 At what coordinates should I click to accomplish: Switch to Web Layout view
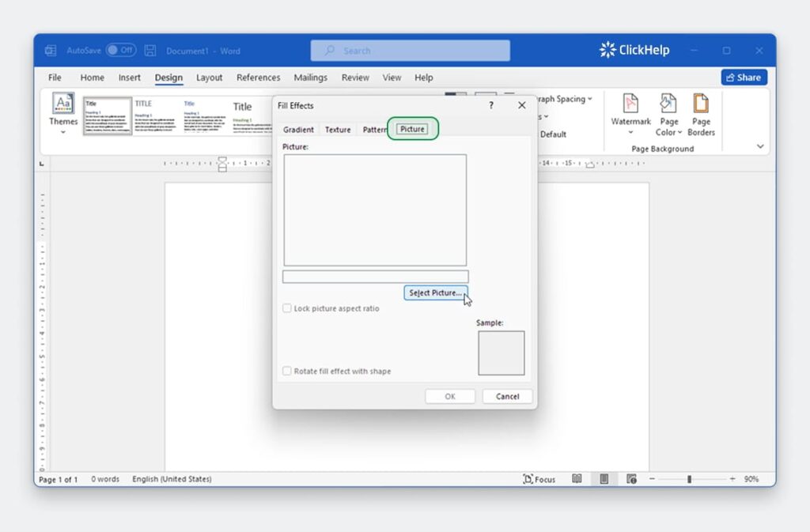point(630,479)
